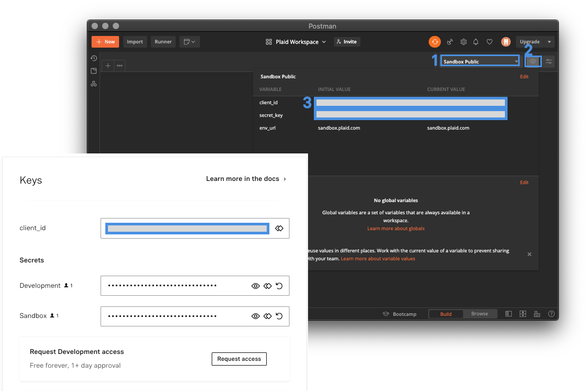Toggle the sidebar layout icon in status bar
This screenshot has width=588, height=391.
(x=509, y=314)
